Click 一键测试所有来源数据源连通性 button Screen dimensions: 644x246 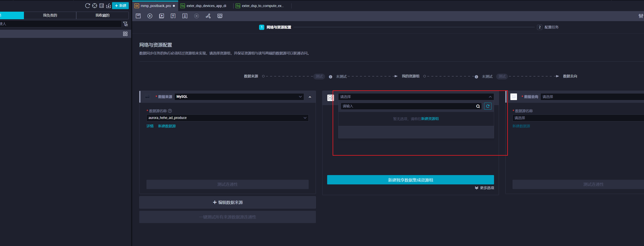[228, 217]
